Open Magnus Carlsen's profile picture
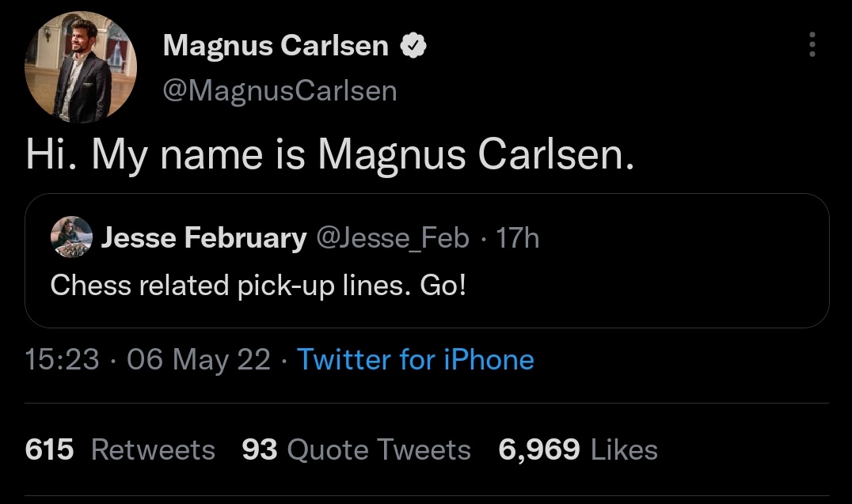 point(82,67)
